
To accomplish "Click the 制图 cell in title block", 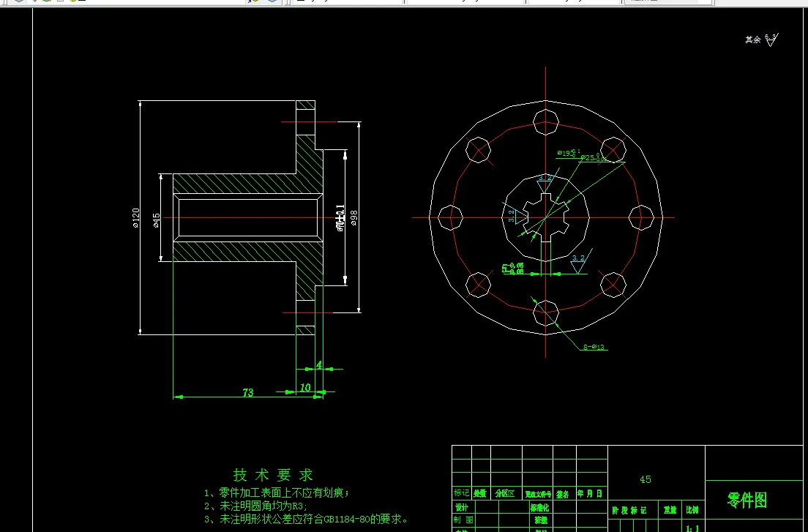I will tap(462, 520).
